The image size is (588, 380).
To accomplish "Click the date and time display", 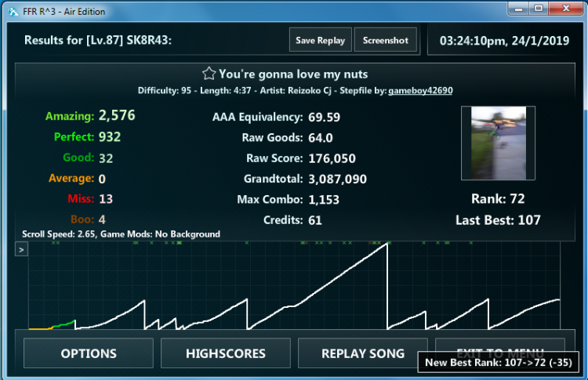I will pos(504,41).
